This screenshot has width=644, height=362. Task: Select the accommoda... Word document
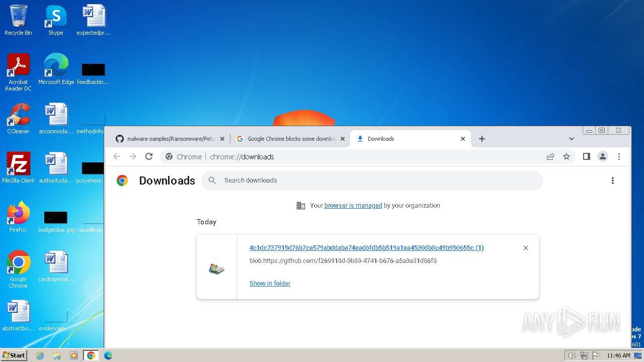tap(56, 119)
